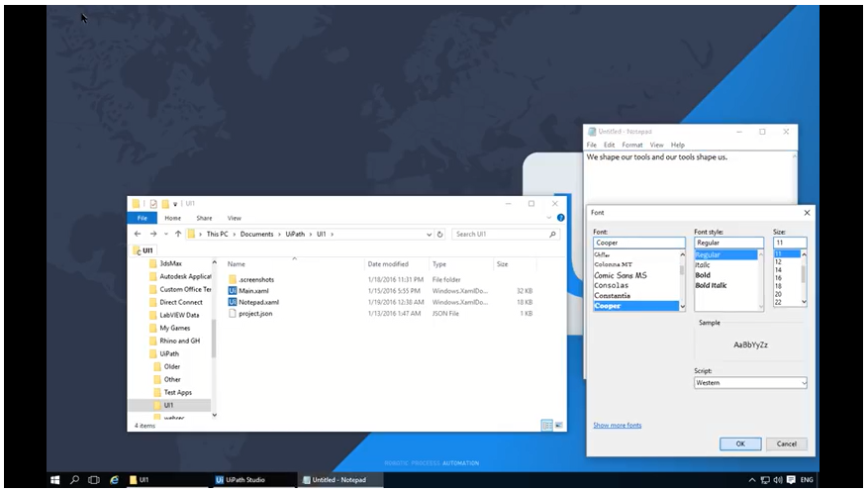Click the ENG language indicator

(x=807, y=480)
